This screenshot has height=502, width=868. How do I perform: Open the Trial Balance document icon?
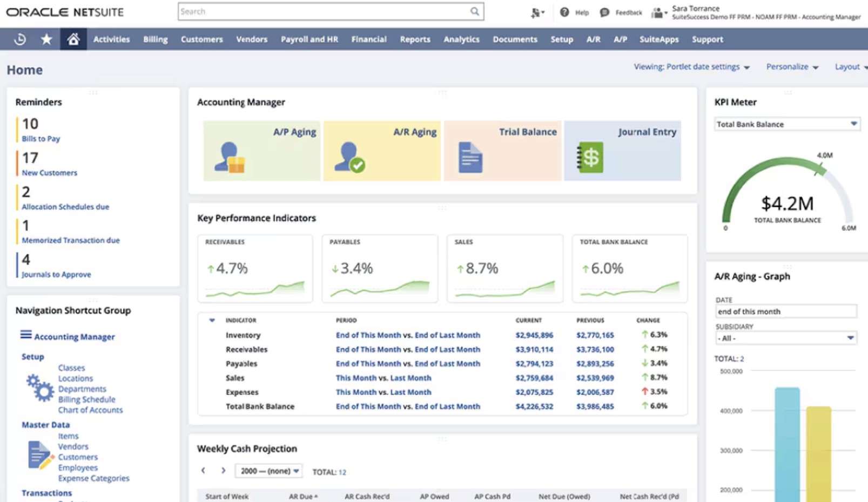(470, 158)
